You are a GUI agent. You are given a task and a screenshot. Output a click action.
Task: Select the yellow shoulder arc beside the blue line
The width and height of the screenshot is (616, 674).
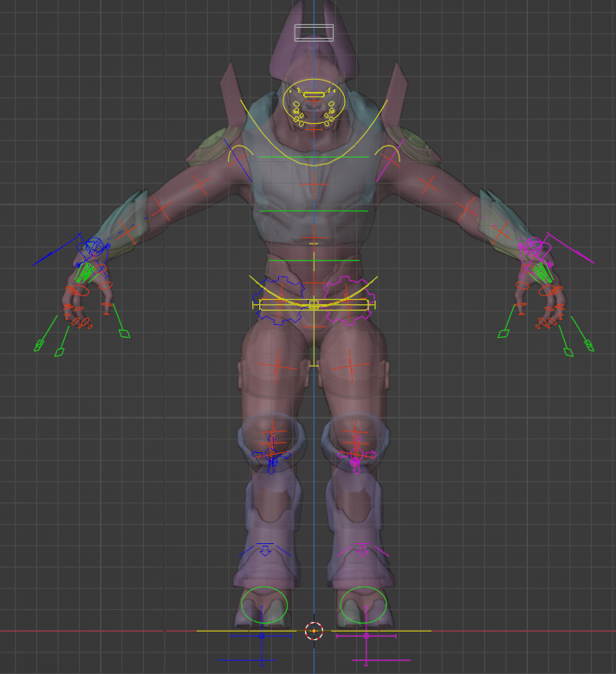point(241,153)
